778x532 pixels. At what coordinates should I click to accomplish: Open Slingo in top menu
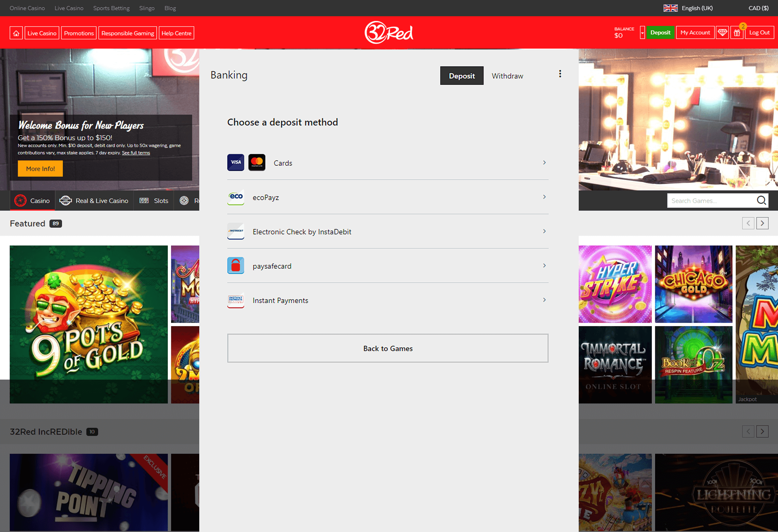(x=147, y=8)
